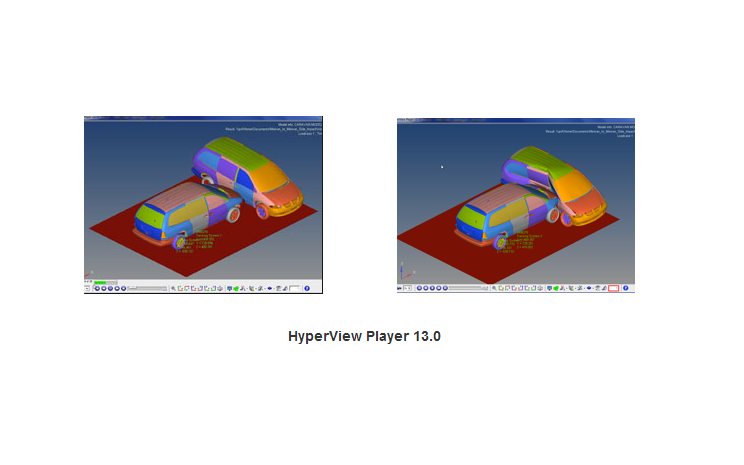Click the first view-rotate icon after zoom, right player

(501, 288)
